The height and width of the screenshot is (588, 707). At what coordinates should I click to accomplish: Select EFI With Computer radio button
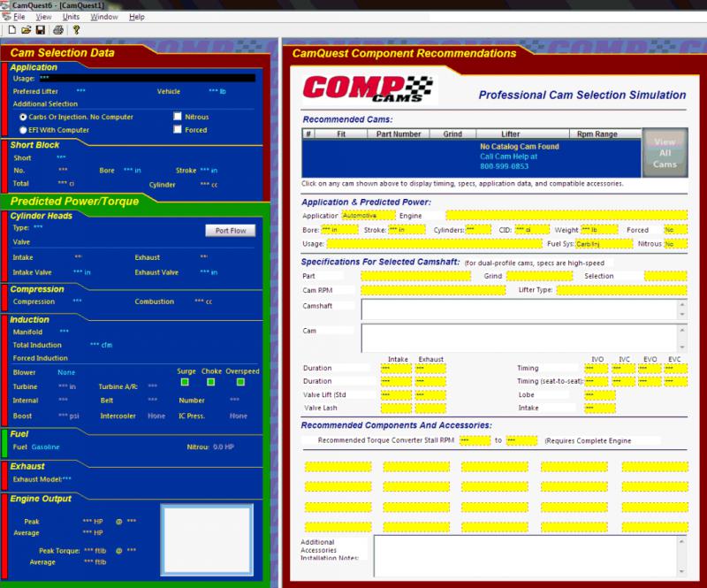pos(23,130)
